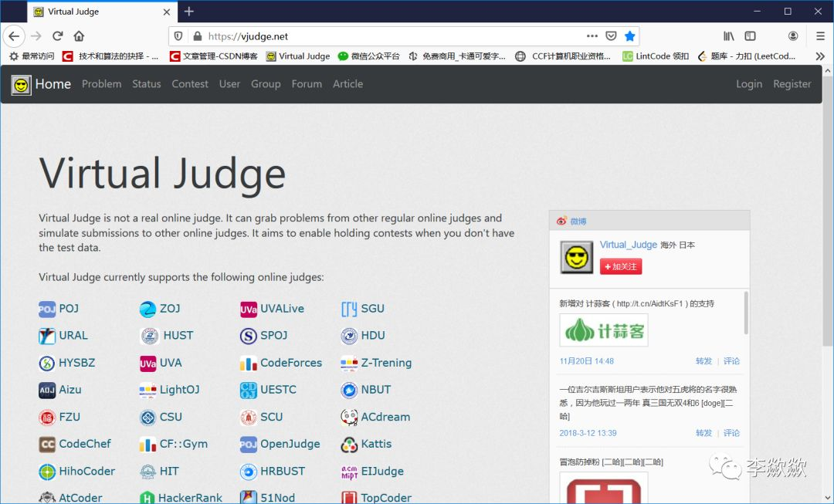Open page actions three-dot menu

click(592, 36)
